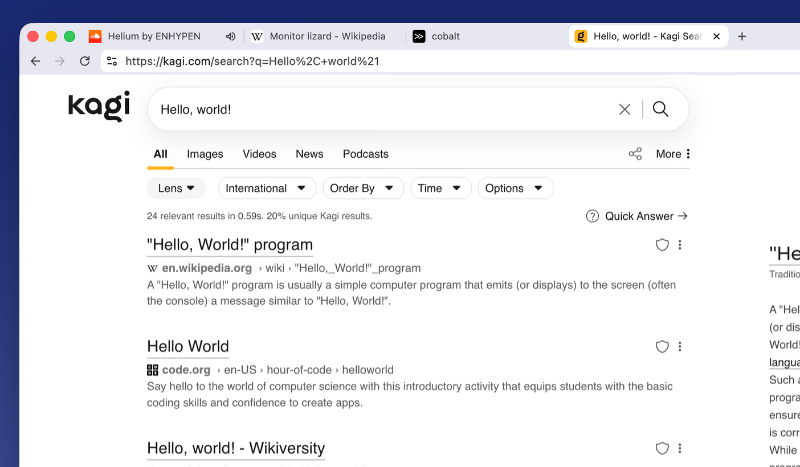Open the "Hello, World!" program result
800x467 pixels.
pos(230,245)
